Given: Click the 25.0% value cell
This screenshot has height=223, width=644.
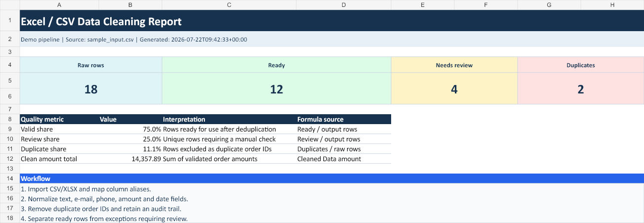Looking at the screenshot, I should (130, 139).
